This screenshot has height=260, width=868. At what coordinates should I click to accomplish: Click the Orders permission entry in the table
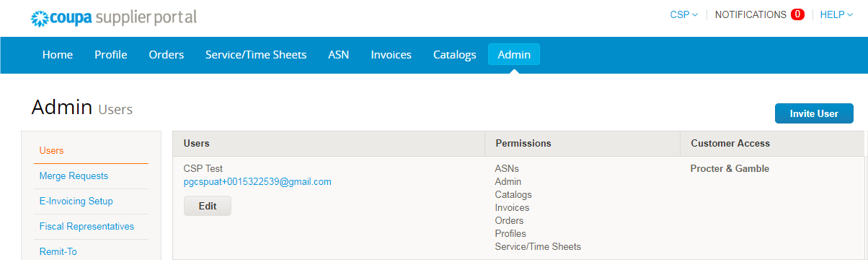coord(509,221)
